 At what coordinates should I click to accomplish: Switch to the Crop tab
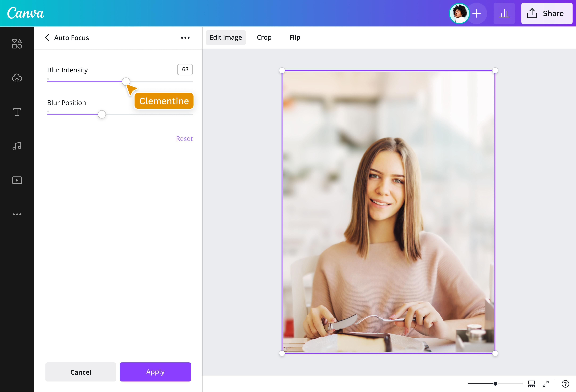pos(264,37)
